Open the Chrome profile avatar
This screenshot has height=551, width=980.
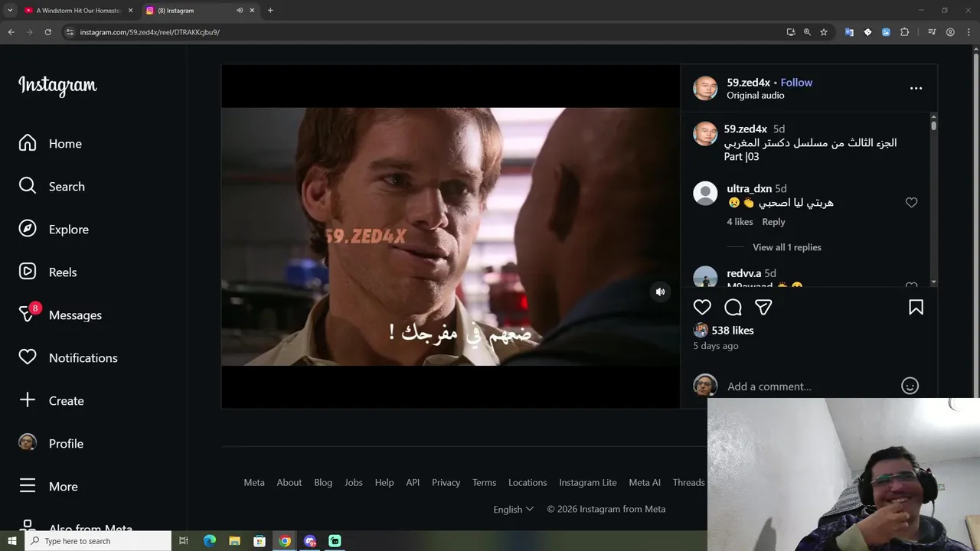click(950, 32)
